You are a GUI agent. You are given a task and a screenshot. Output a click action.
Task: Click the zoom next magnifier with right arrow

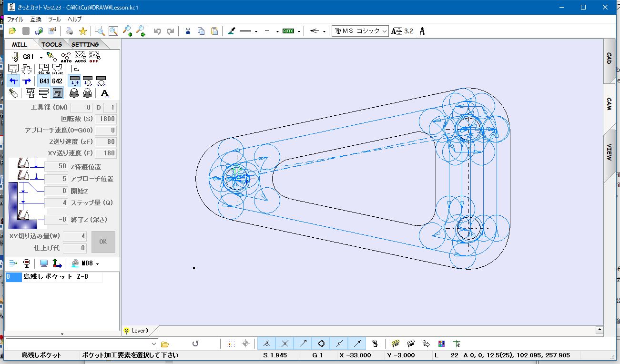tap(141, 31)
